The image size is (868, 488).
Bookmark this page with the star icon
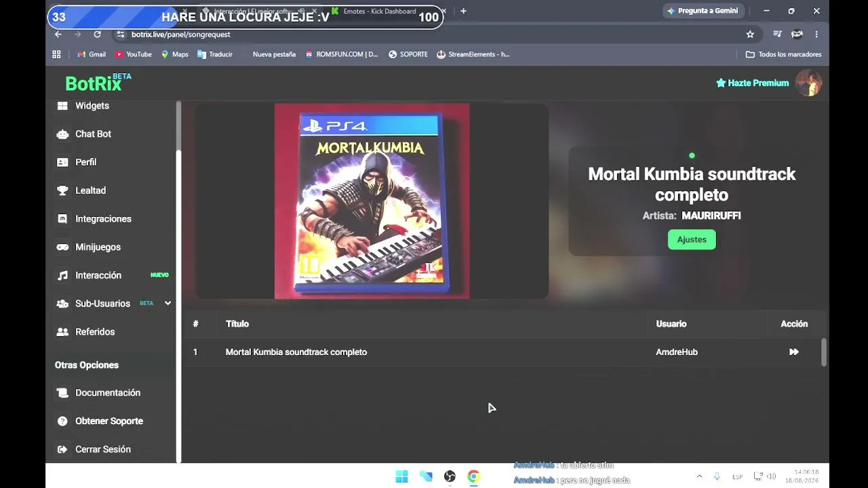coord(750,35)
